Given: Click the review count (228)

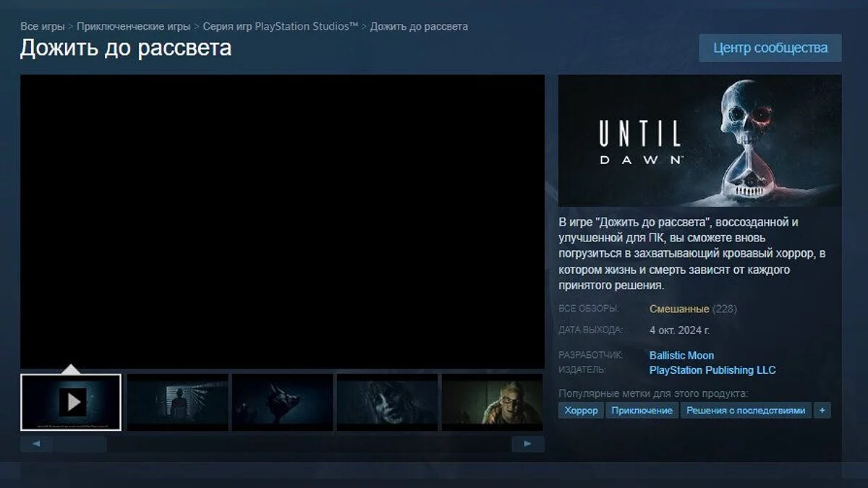Looking at the screenshot, I should click(725, 309).
